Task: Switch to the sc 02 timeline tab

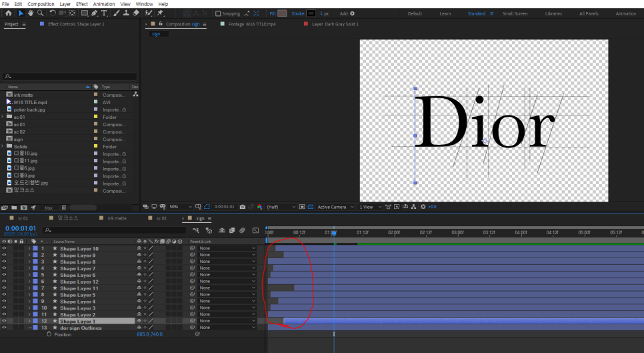Action: point(161,218)
